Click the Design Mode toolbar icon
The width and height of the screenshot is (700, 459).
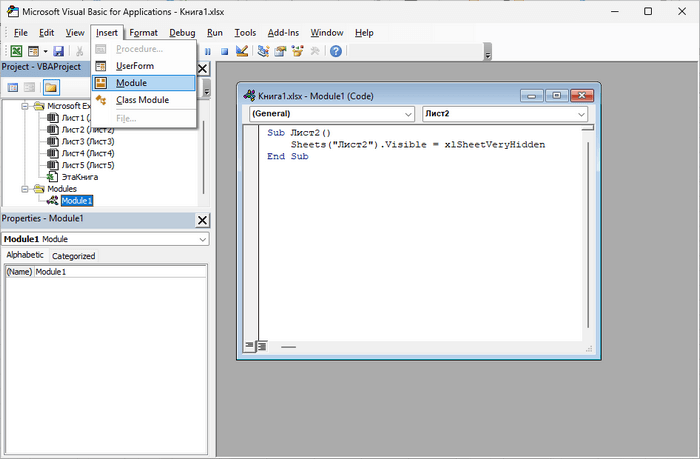coord(242,51)
